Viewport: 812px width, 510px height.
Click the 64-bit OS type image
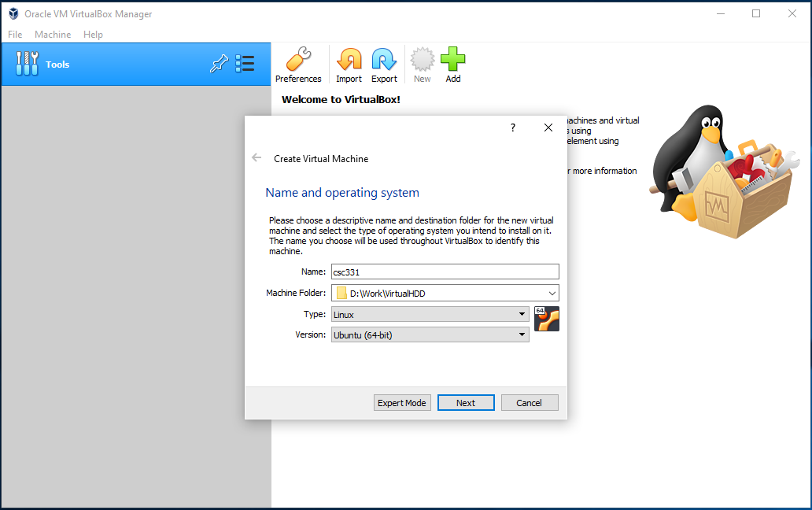point(547,319)
